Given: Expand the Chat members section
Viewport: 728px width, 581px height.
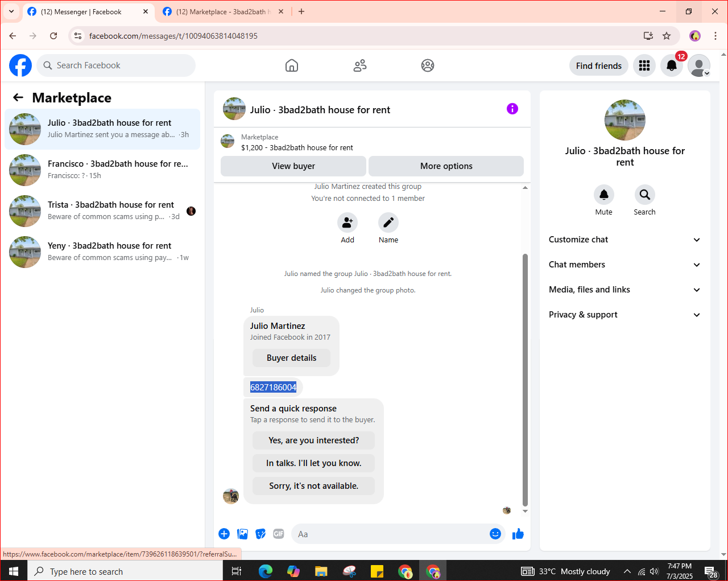Looking at the screenshot, I should tap(624, 265).
